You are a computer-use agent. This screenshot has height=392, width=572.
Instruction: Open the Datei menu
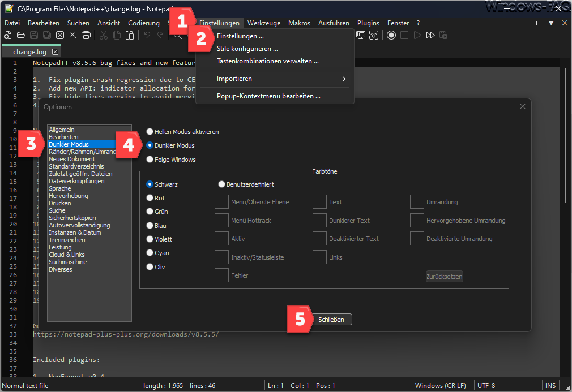tap(12, 23)
